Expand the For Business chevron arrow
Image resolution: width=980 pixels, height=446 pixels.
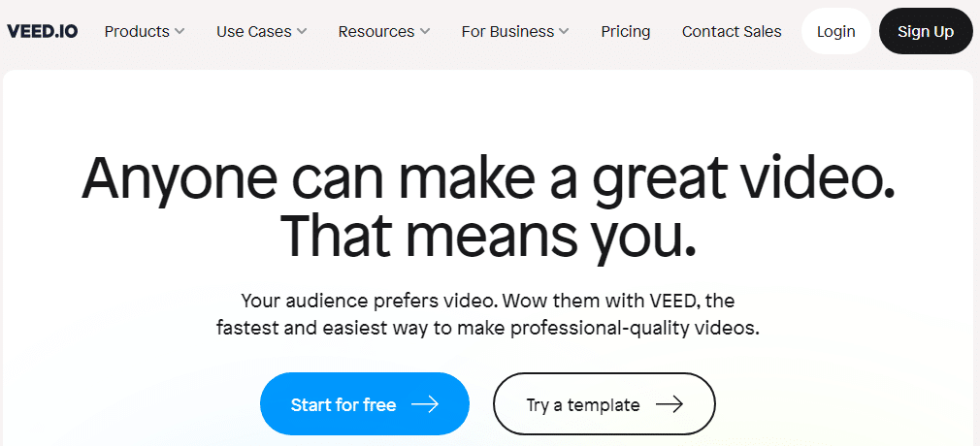pyautogui.click(x=565, y=32)
